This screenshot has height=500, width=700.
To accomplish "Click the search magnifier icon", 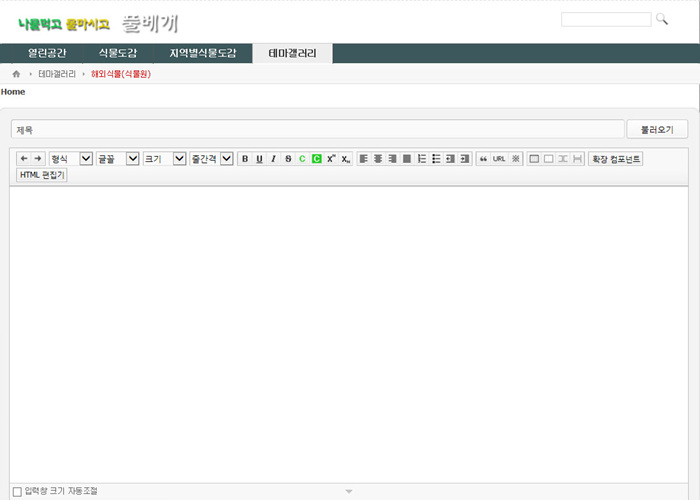I will pos(661,19).
